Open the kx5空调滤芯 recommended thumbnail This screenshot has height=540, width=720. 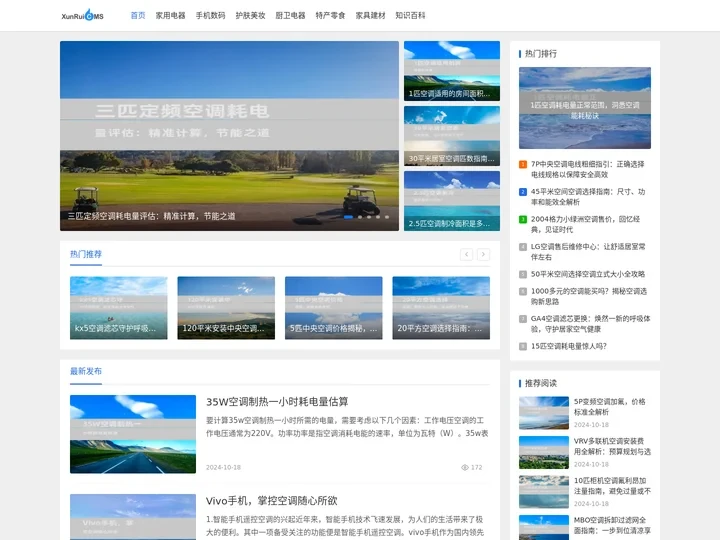[x=118, y=308]
